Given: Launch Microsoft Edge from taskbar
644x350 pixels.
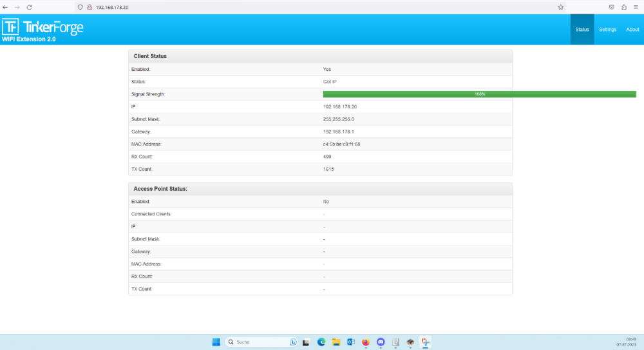Looking at the screenshot, I should coord(321,342).
